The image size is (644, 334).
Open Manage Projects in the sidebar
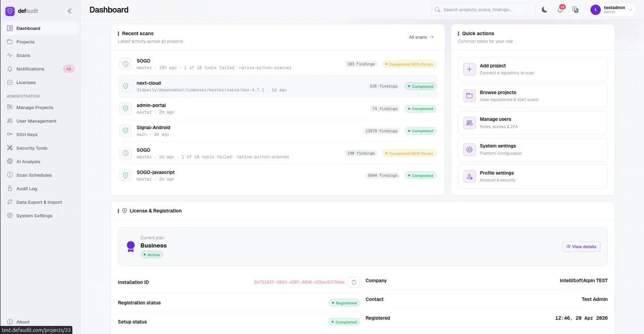click(40, 107)
